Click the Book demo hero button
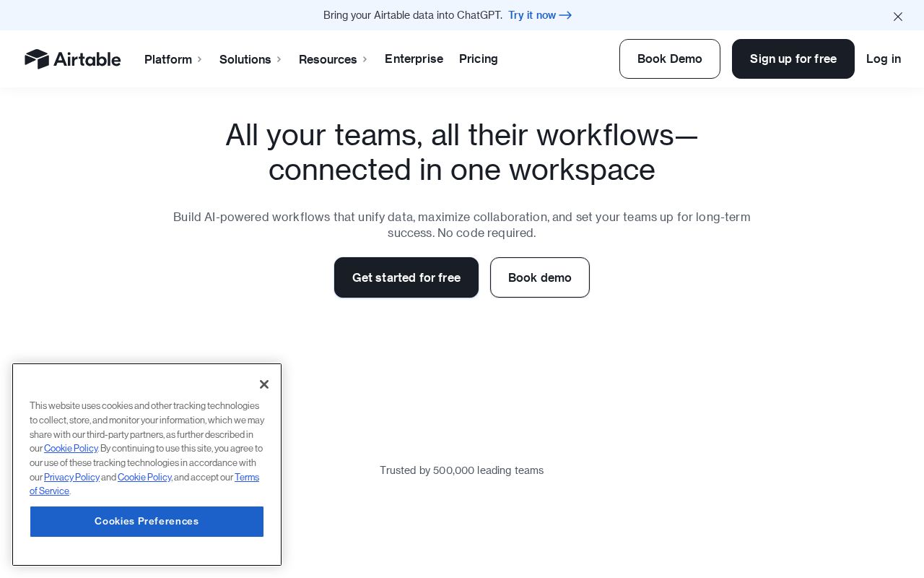924x578 pixels. [540, 277]
